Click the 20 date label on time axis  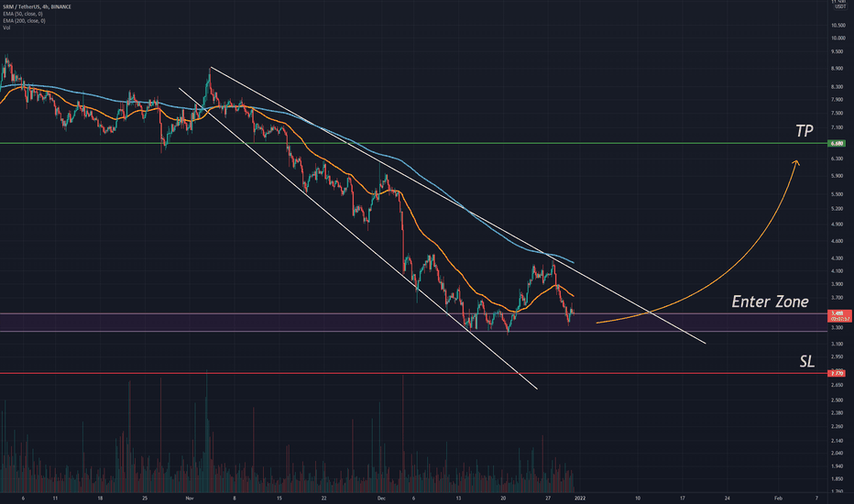coord(503,498)
